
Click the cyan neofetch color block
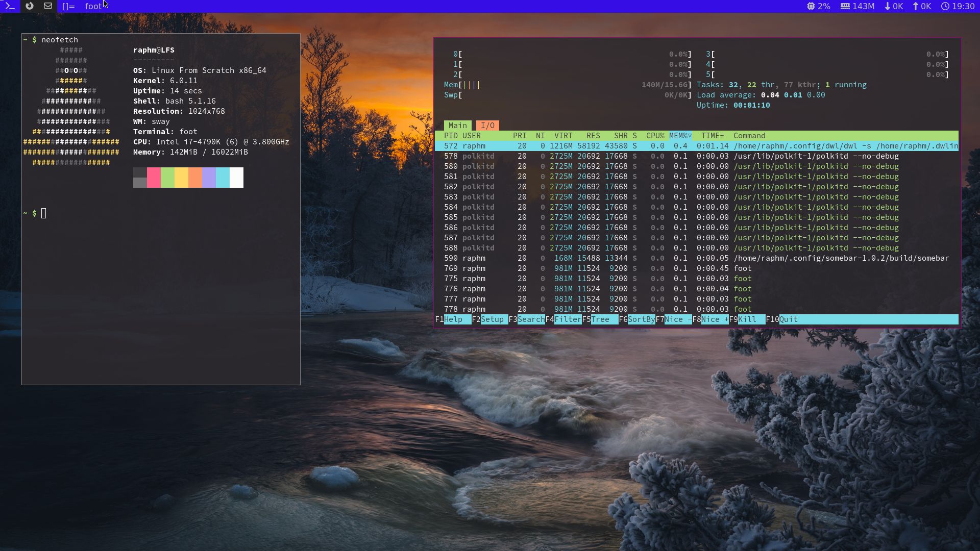click(223, 178)
